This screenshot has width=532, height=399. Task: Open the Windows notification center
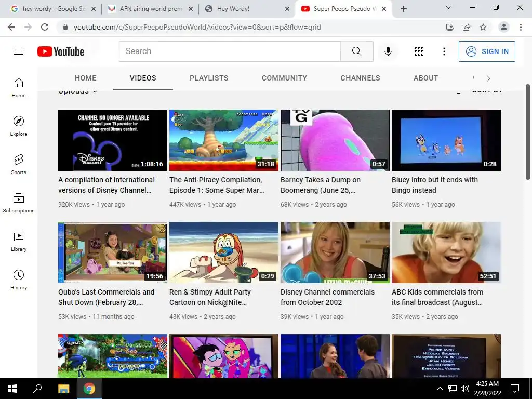tap(515, 389)
